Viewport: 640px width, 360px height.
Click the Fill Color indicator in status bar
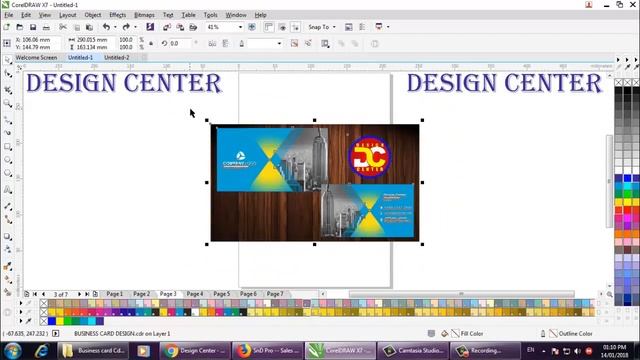point(467,334)
